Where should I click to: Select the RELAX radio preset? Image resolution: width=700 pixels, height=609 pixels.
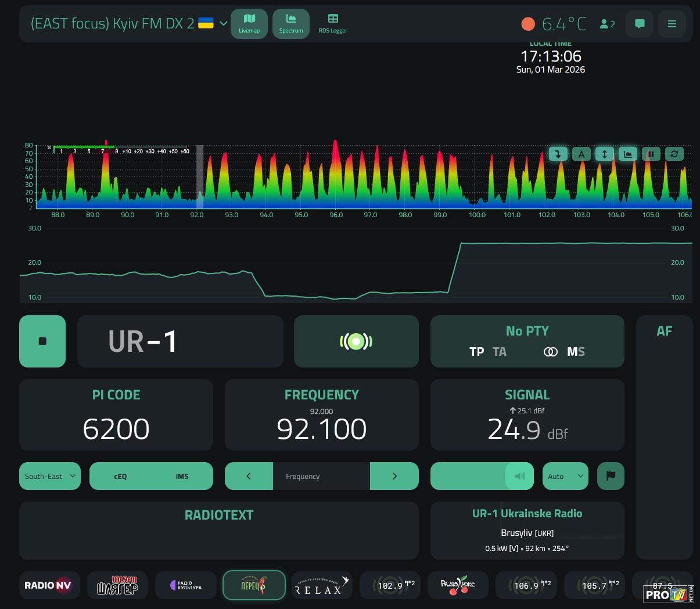(x=321, y=585)
